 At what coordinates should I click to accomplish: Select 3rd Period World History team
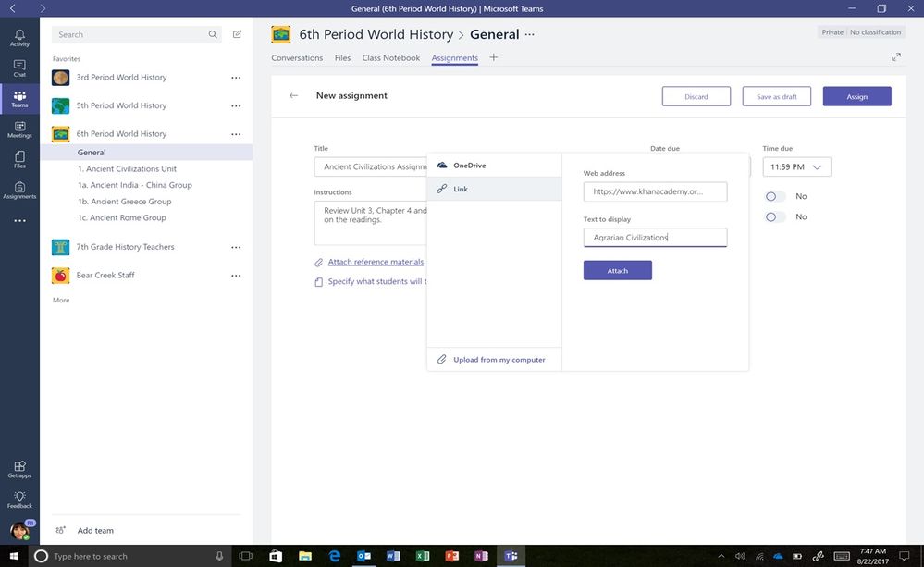(x=121, y=77)
